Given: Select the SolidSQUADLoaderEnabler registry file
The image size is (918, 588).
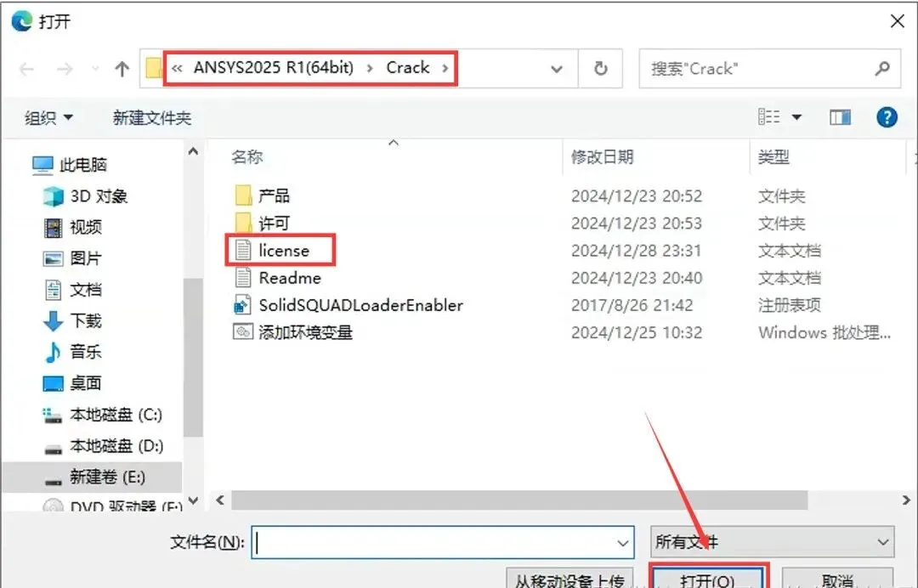Looking at the screenshot, I should click(348, 305).
